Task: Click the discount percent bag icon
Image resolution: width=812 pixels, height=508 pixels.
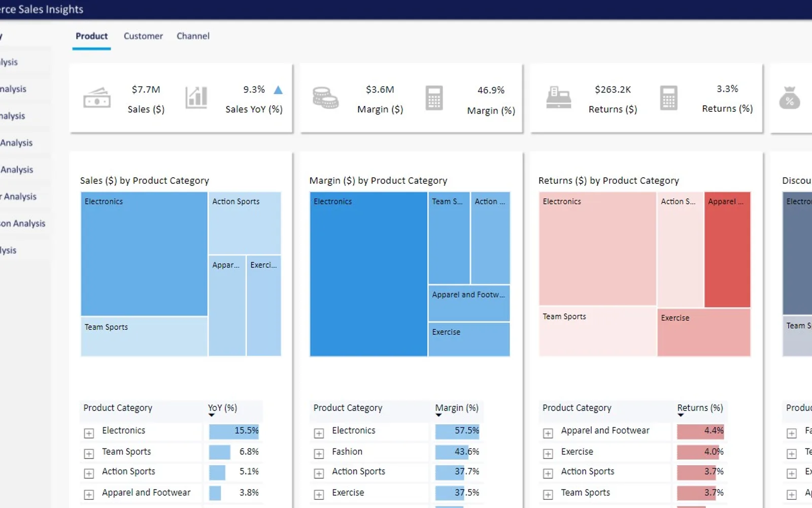Action: point(790,98)
